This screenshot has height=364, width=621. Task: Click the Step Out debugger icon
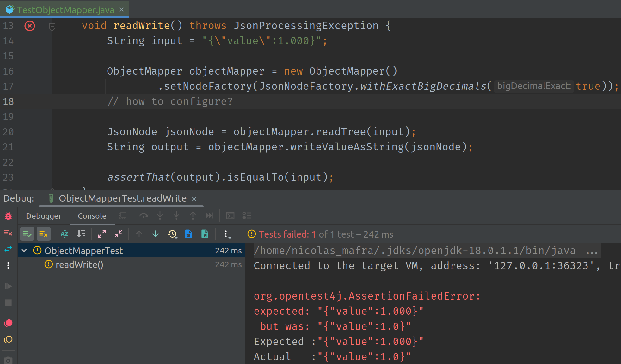(193, 215)
